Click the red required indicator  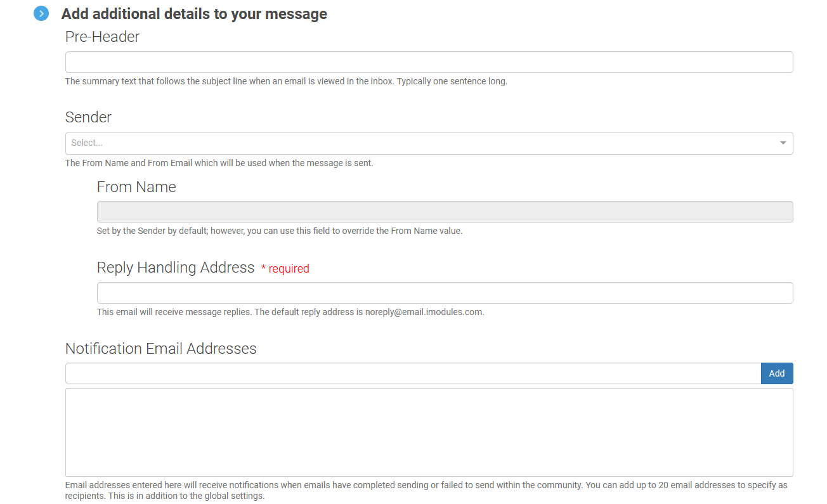tap(285, 268)
